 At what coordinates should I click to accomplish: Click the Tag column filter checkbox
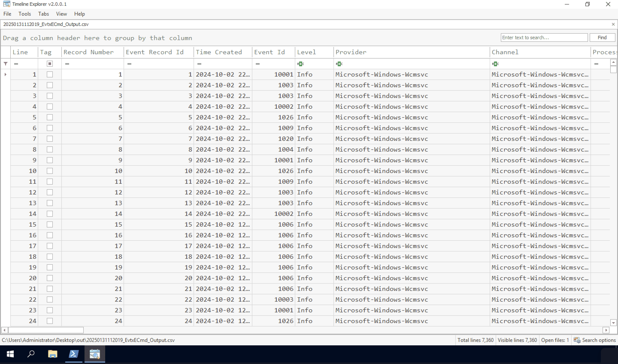tap(50, 64)
